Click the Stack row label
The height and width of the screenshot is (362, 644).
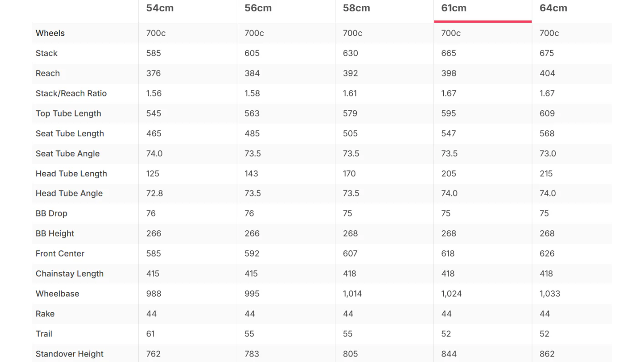(x=46, y=53)
